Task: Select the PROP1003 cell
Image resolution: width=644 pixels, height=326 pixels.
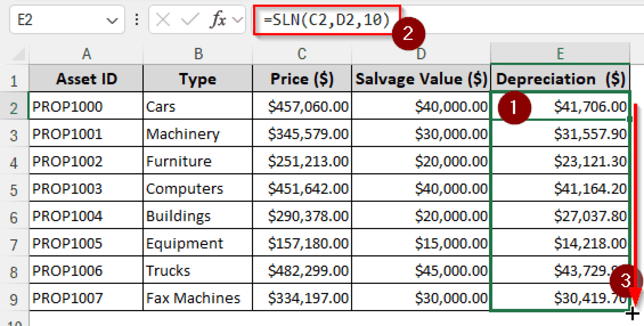Action: 68,189
